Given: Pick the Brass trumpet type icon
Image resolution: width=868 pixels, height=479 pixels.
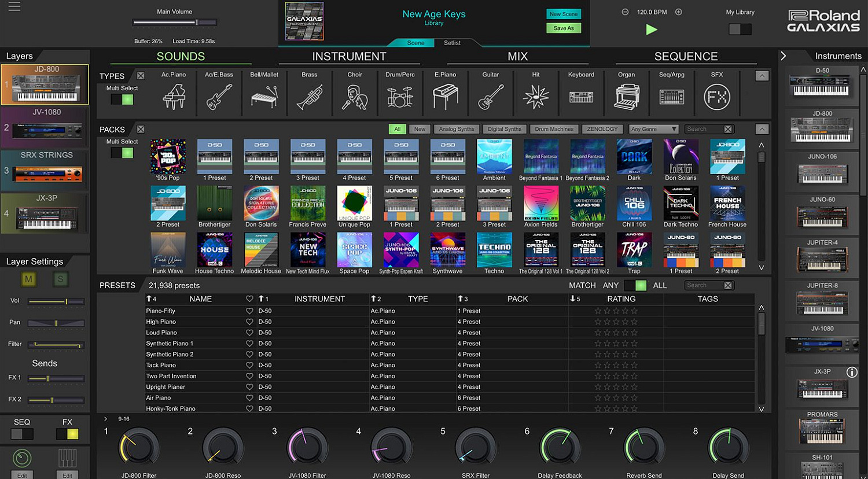Looking at the screenshot, I should tap(310, 97).
